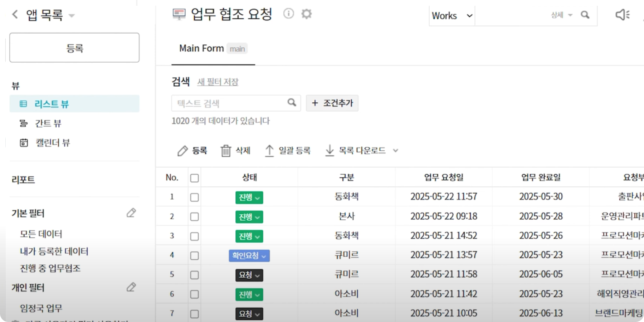Toggle the select-all checkbox in the header
The height and width of the screenshot is (322, 644).
(x=194, y=178)
